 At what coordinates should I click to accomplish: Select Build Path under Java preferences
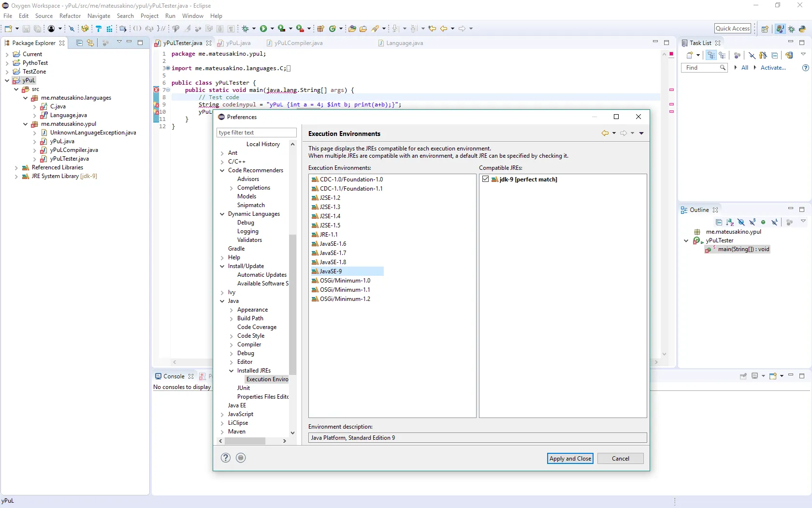pos(250,318)
